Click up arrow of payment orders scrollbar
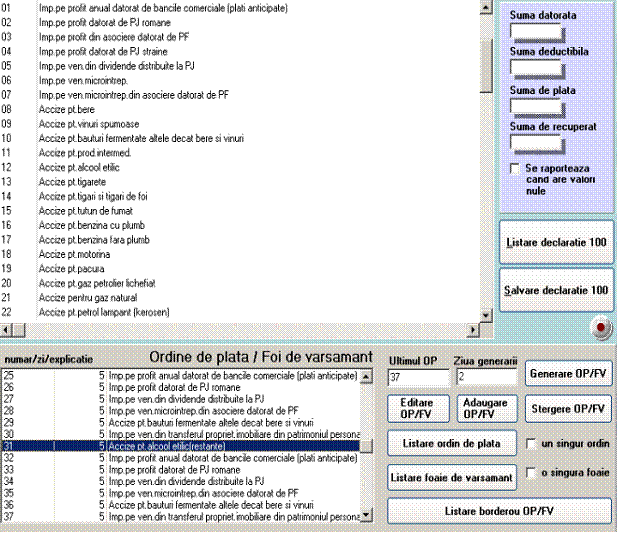 coord(365,377)
